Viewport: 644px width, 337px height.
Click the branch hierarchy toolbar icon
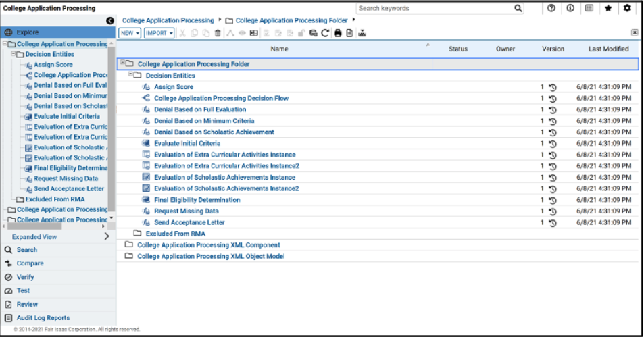pos(230,33)
